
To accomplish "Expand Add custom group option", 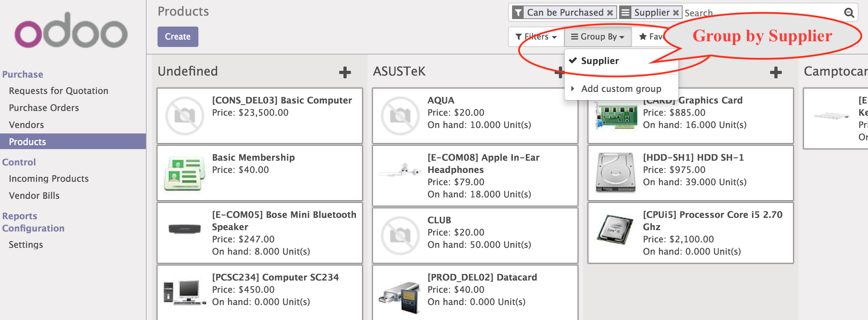I will [621, 89].
